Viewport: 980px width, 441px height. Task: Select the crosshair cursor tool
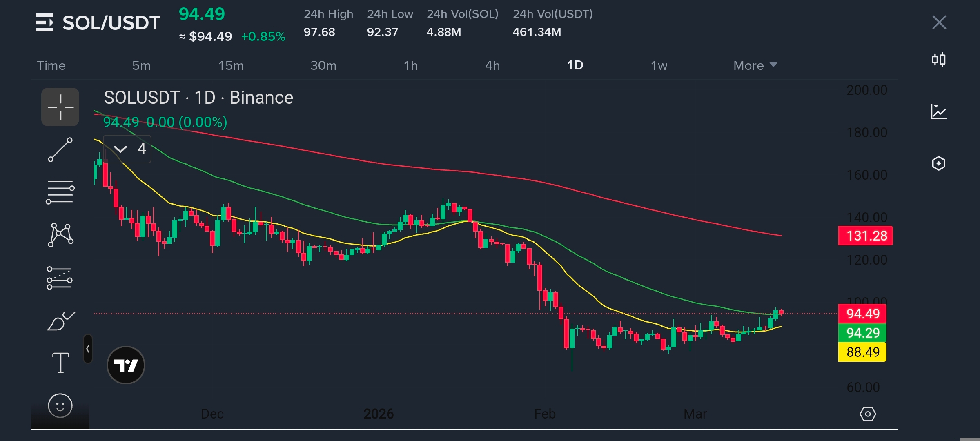coord(60,107)
